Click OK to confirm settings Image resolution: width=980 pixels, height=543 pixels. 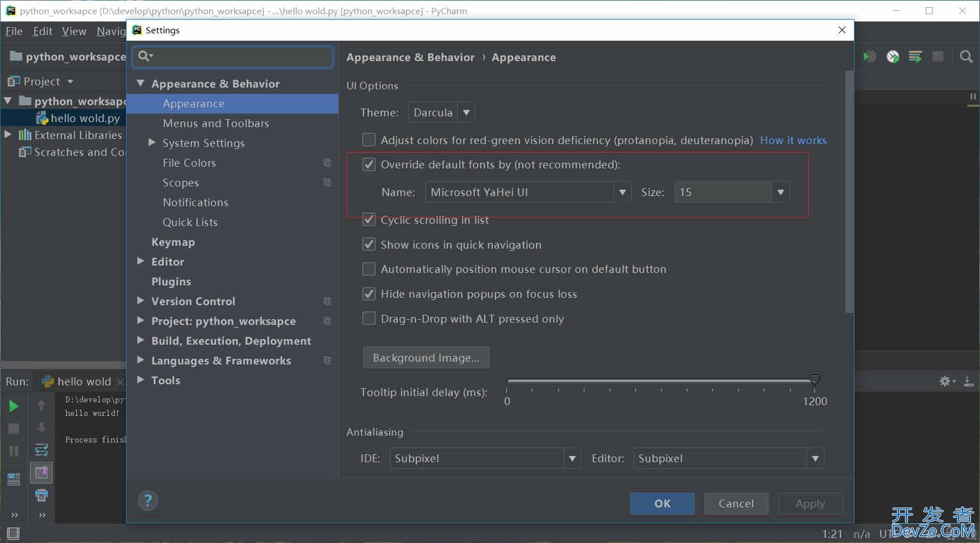662,503
